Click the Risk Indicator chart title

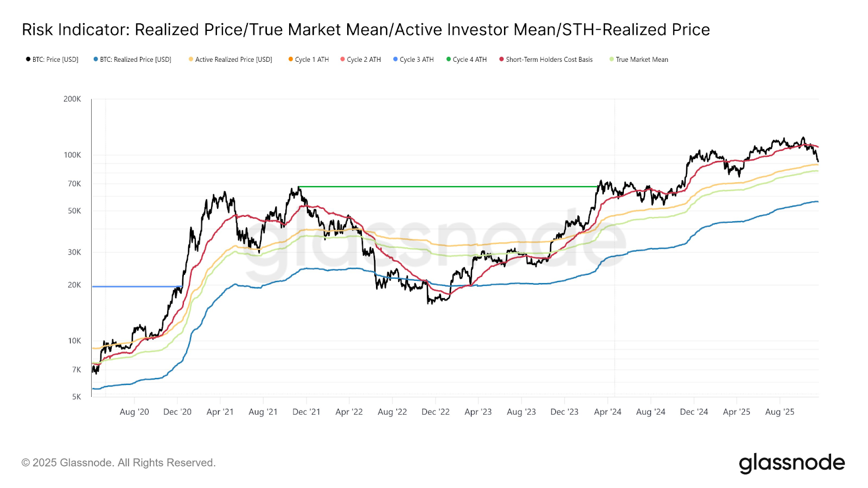pos(366,30)
